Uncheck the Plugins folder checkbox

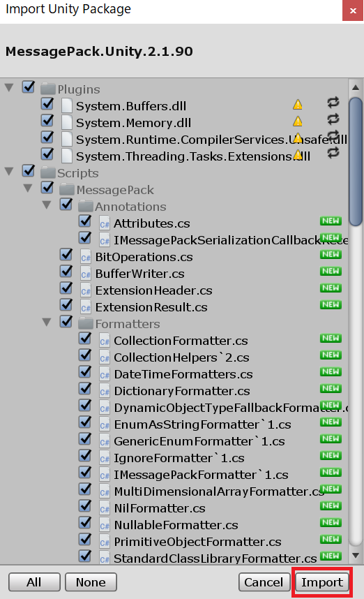pyautogui.click(x=29, y=87)
